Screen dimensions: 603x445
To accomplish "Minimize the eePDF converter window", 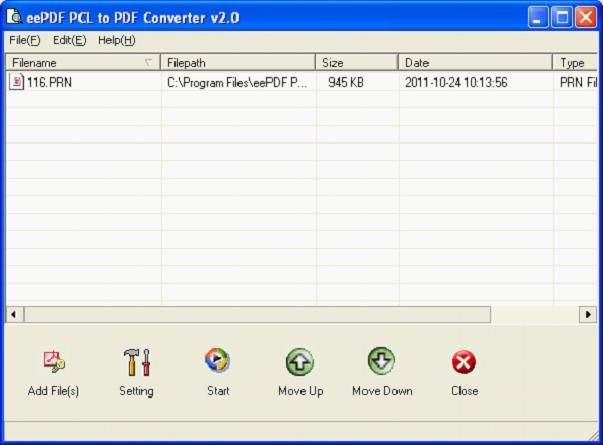I will coord(538,17).
